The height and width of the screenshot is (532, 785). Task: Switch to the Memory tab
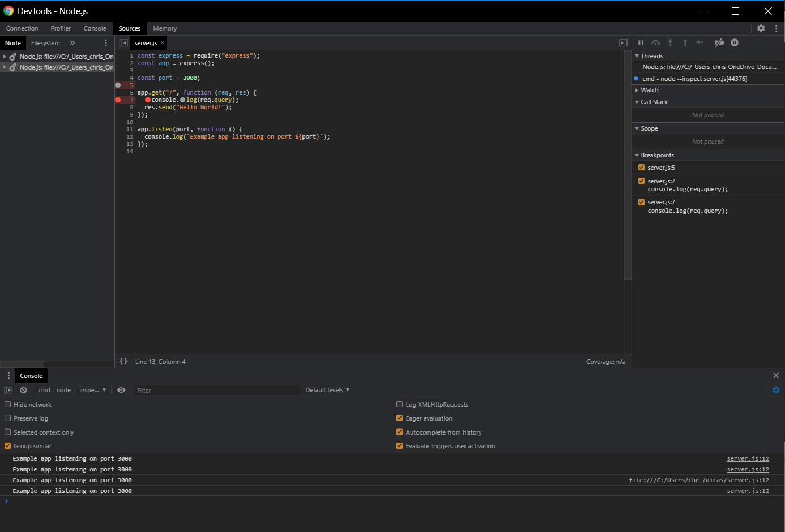(x=165, y=28)
